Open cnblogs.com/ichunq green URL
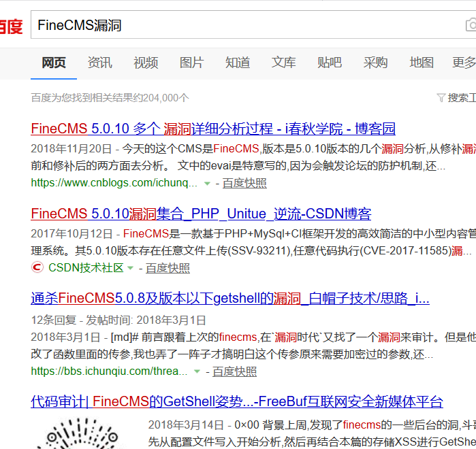The width and height of the screenshot is (476, 449). (114, 183)
